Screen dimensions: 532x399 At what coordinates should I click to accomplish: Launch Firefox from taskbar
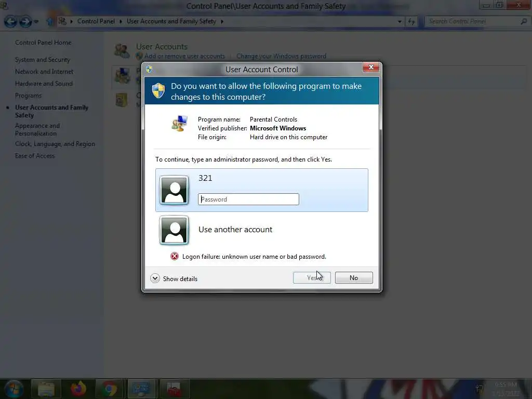[x=78, y=389]
